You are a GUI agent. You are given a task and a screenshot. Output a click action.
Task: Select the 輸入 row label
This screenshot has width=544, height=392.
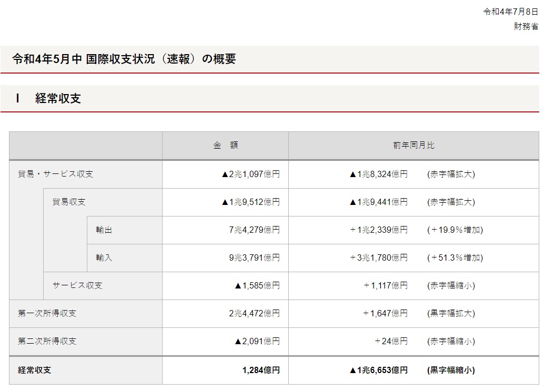(104, 257)
